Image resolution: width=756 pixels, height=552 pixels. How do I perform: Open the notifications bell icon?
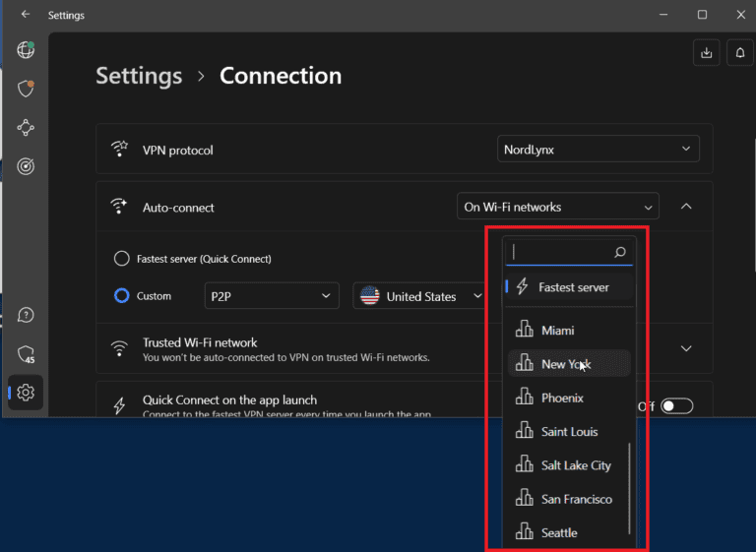pos(739,54)
